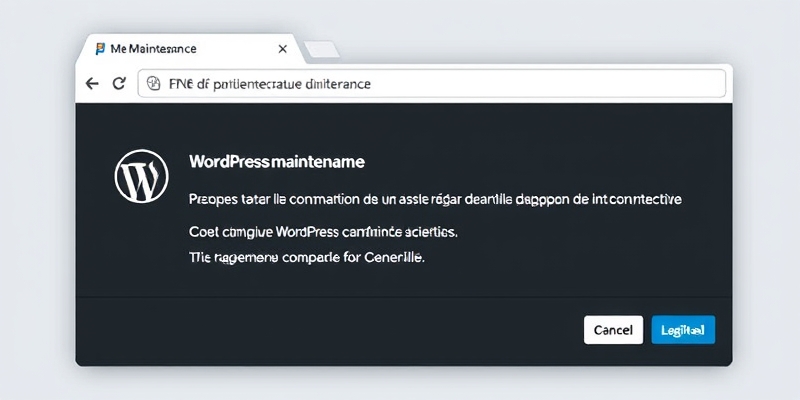Open a new tab with the blank tab button
This screenshot has height=400, width=800.
click(322, 50)
